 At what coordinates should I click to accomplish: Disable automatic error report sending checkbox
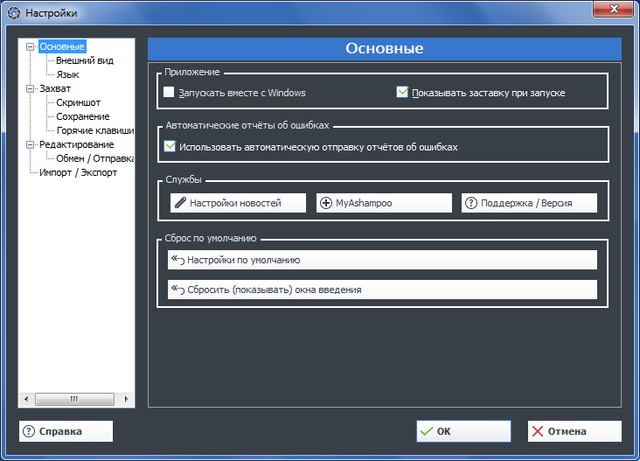[169, 147]
